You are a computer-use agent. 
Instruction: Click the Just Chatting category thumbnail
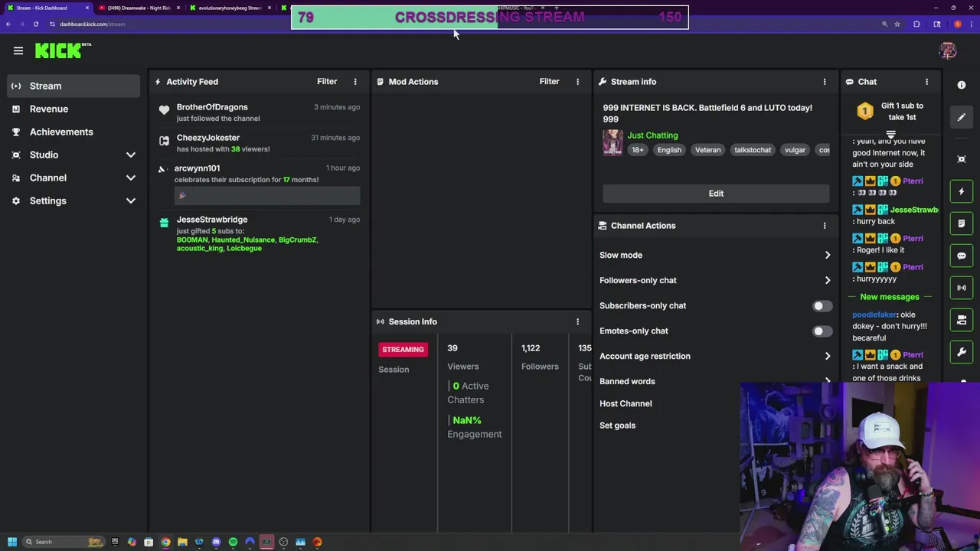(x=612, y=142)
